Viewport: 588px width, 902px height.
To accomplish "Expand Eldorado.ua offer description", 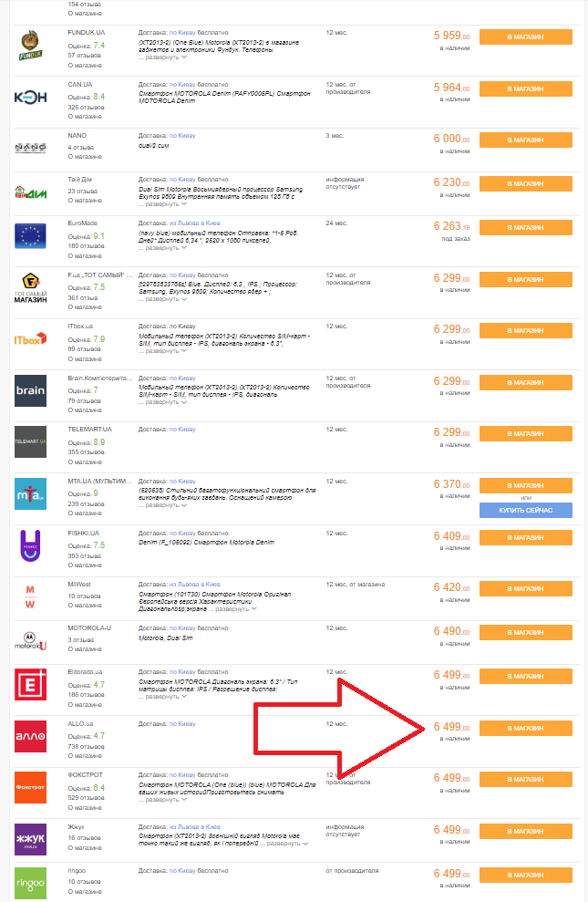I will [x=166, y=697].
